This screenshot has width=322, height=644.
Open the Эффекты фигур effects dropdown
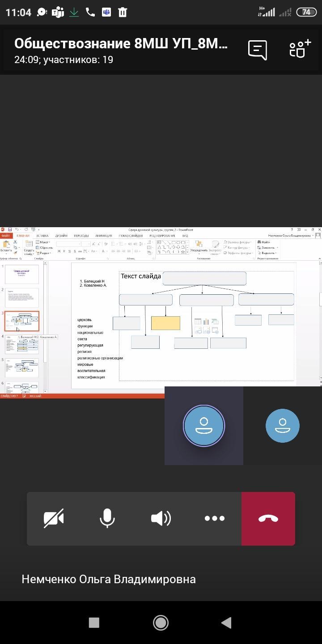[x=238, y=253]
